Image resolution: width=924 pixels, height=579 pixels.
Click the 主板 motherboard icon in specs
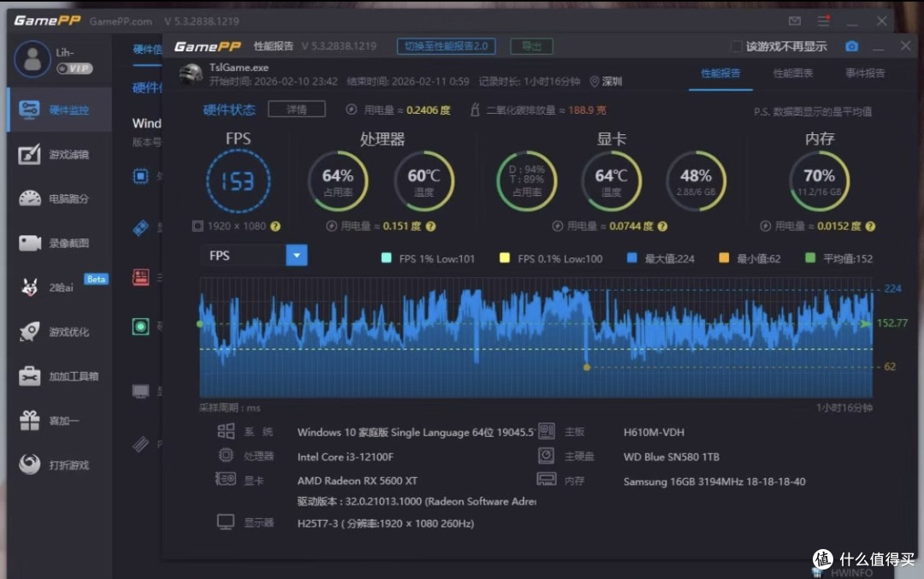(546, 431)
